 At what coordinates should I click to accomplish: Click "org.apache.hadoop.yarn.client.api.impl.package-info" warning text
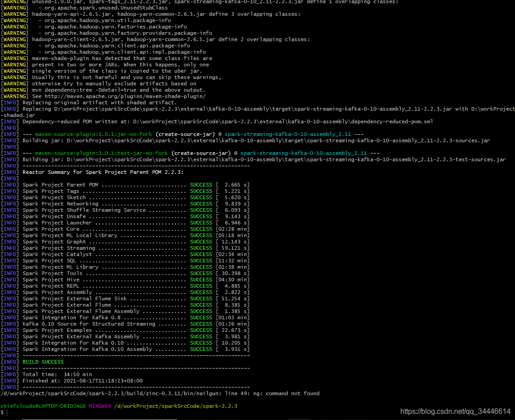coord(125,52)
